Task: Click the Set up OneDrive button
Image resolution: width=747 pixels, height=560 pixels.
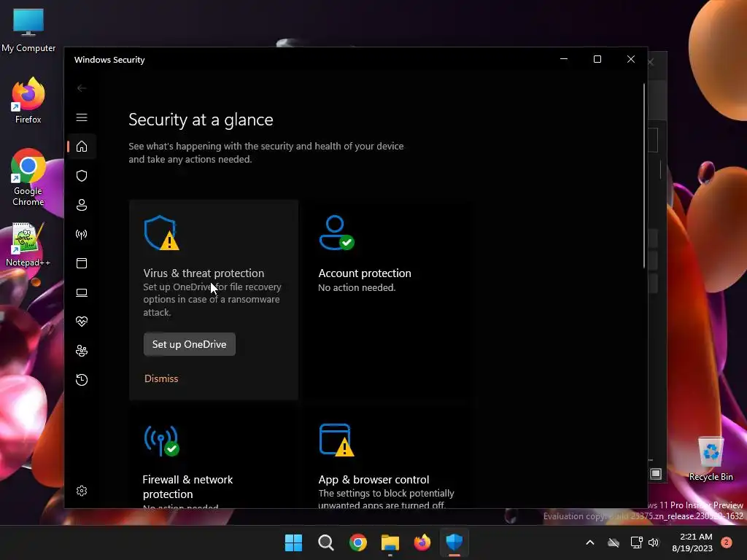Action: click(189, 344)
